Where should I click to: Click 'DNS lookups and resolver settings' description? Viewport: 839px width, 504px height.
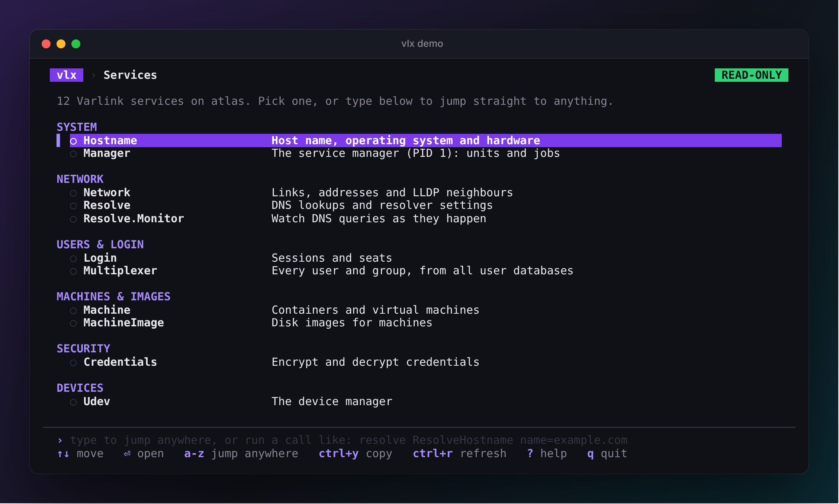pyautogui.click(x=382, y=205)
